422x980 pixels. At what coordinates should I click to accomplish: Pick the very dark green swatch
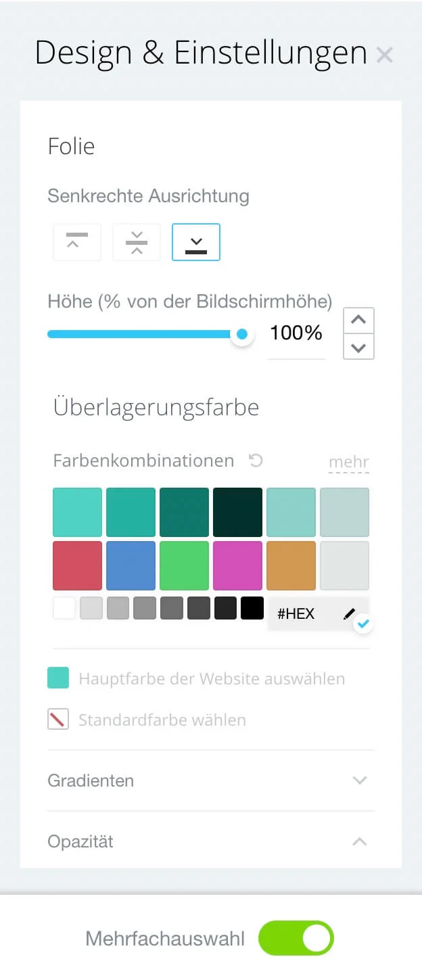pos(237,512)
